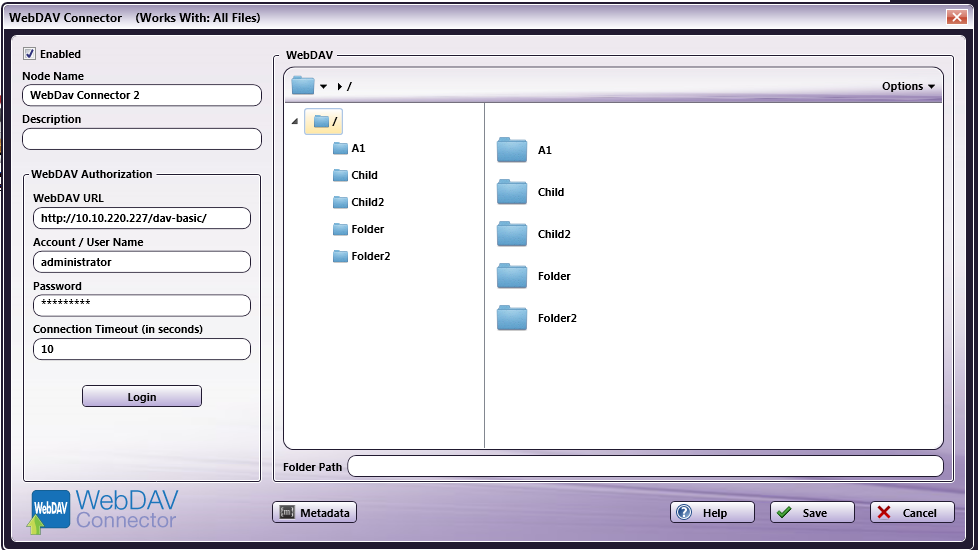The width and height of the screenshot is (978, 550).
Task: Click the Folder Path input field
Action: coord(646,466)
